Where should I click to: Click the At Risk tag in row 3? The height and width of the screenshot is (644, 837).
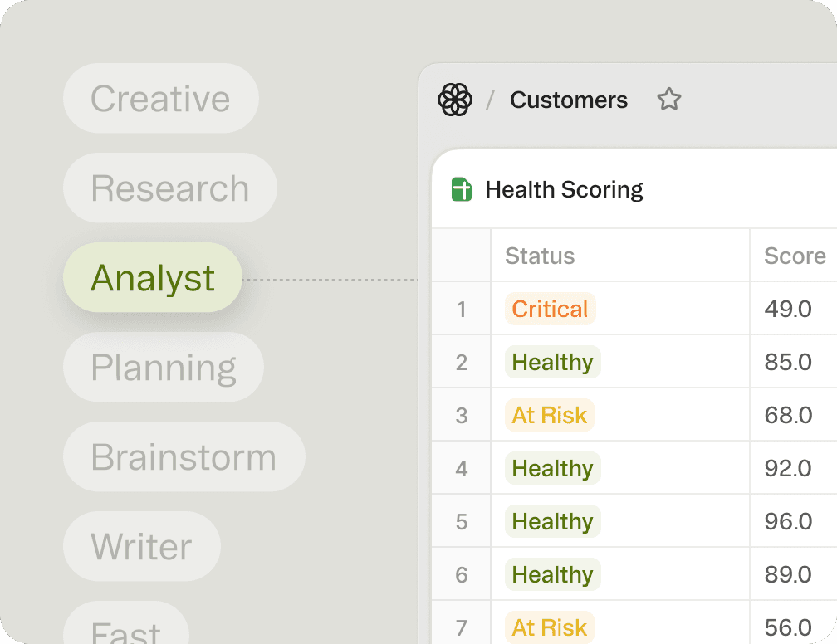pyautogui.click(x=549, y=416)
